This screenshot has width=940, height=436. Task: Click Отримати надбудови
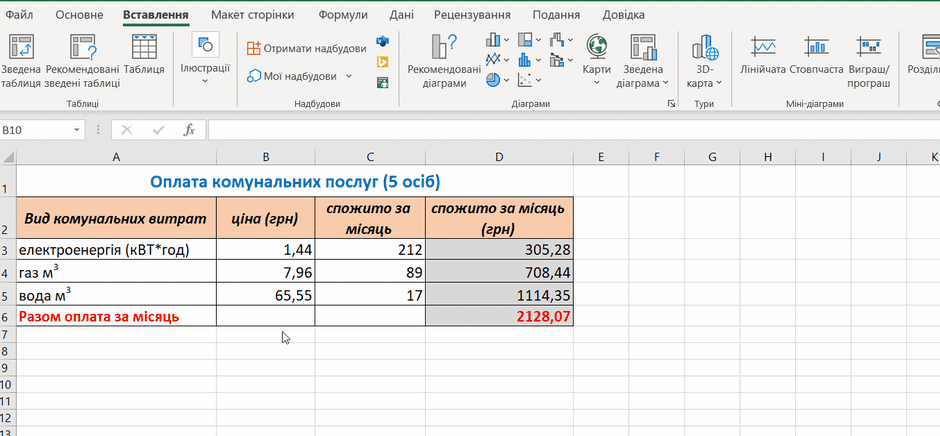[306, 49]
